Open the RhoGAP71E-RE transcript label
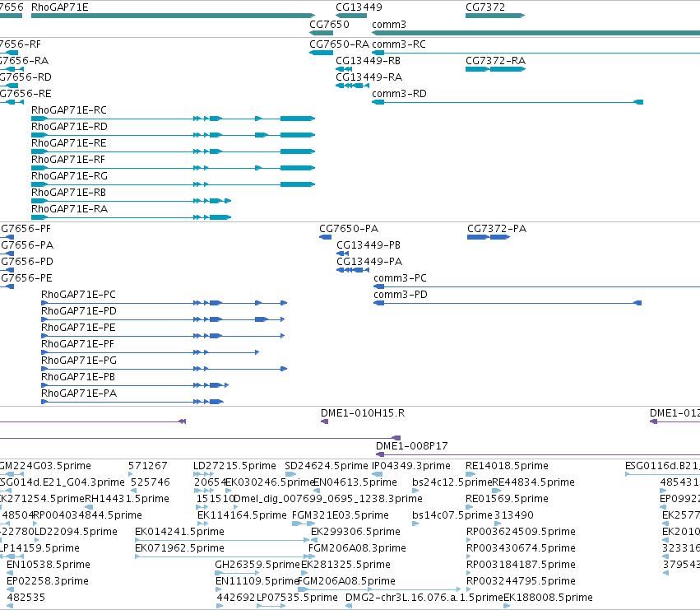 (69, 143)
